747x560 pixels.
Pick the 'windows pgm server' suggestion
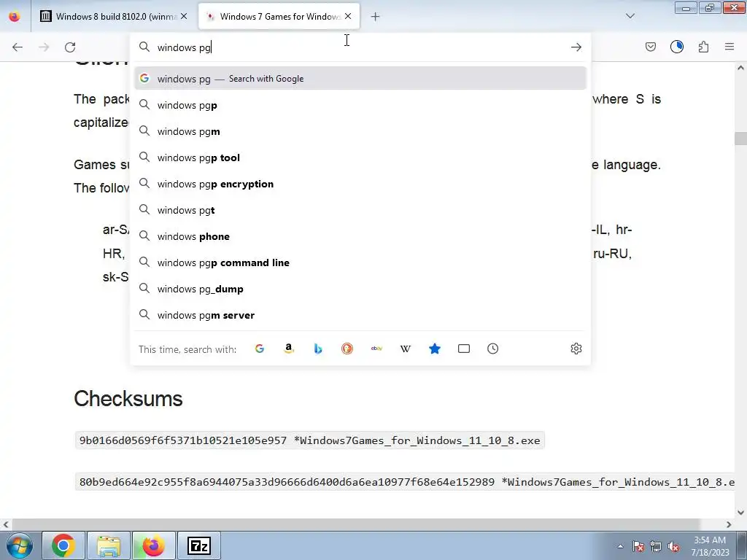pyautogui.click(x=360, y=315)
